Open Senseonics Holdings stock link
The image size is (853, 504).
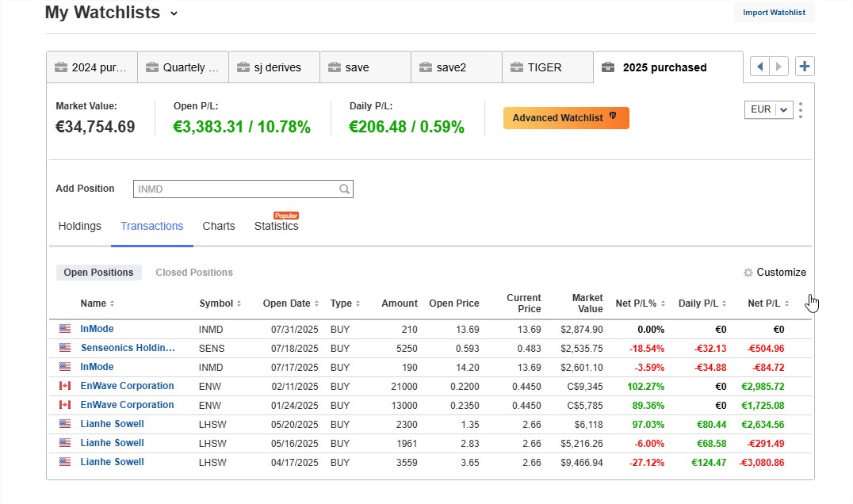coord(128,347)
